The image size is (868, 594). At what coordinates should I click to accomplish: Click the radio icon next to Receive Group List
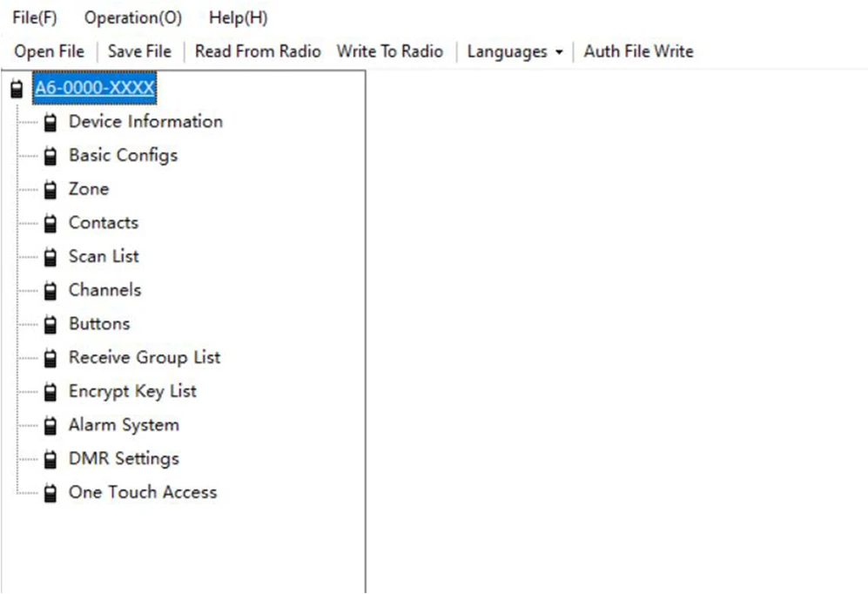50,359
